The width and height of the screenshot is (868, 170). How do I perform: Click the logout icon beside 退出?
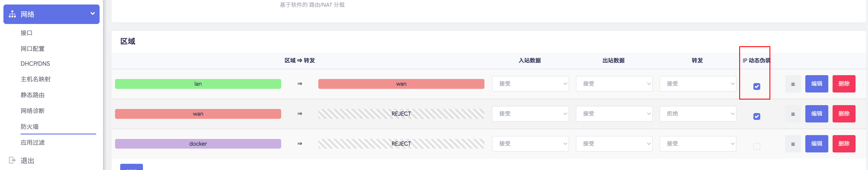click(12, 160)
